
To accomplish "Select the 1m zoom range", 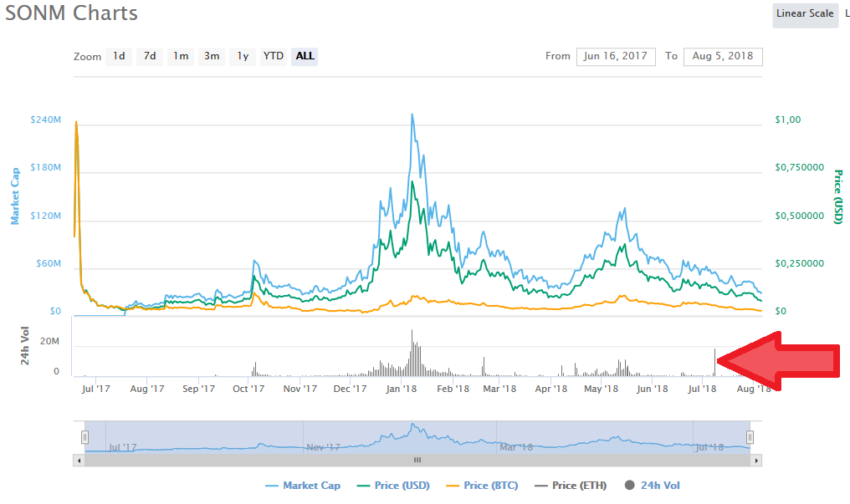I will pos(181,56).
